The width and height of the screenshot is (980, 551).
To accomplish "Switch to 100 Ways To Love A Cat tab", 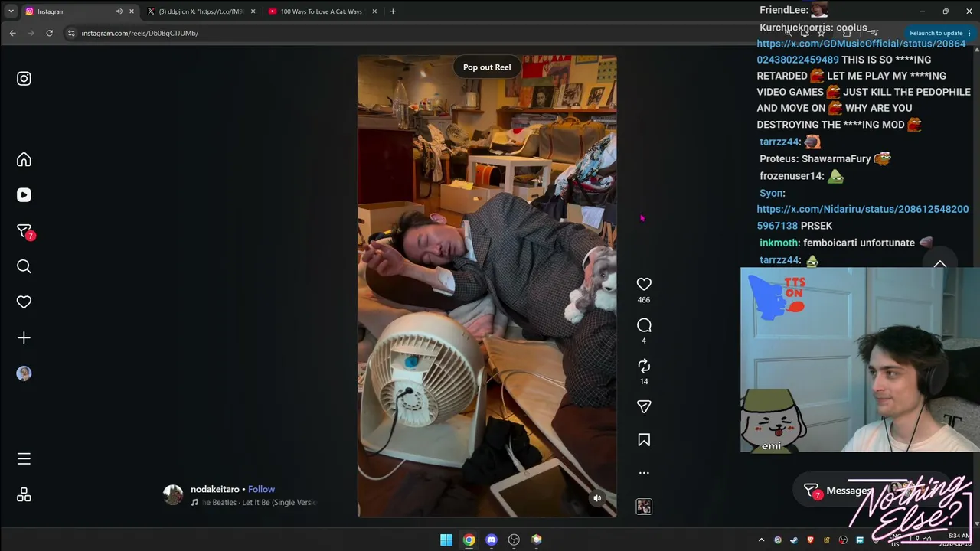I will pyautogui.click(x=322, y=11).
